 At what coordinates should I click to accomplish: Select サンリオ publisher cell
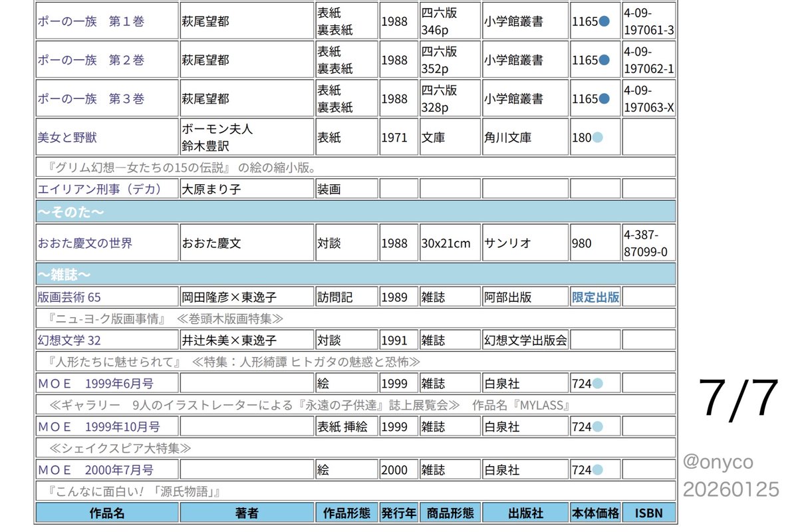[525, 243]
